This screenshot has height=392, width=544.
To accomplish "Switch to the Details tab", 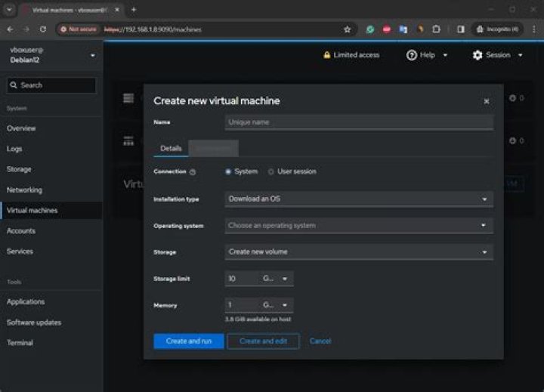I will (171, 149).
